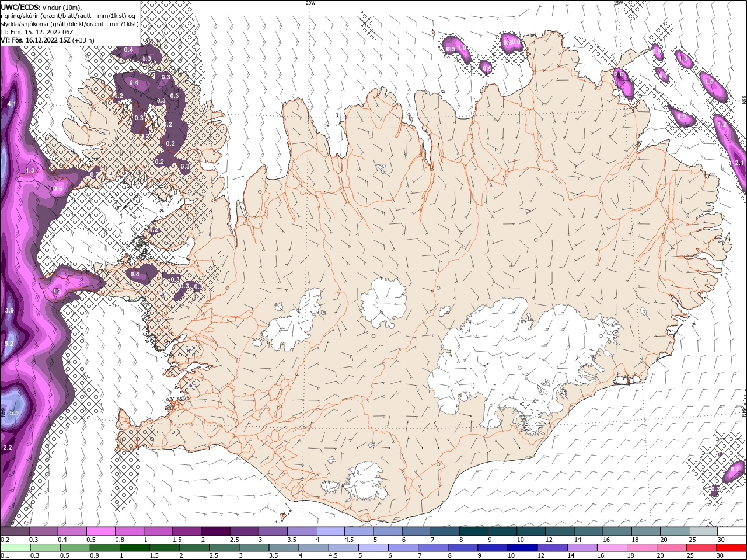
Task: Click the 0.6 value on the map
Action: (58, 189)
